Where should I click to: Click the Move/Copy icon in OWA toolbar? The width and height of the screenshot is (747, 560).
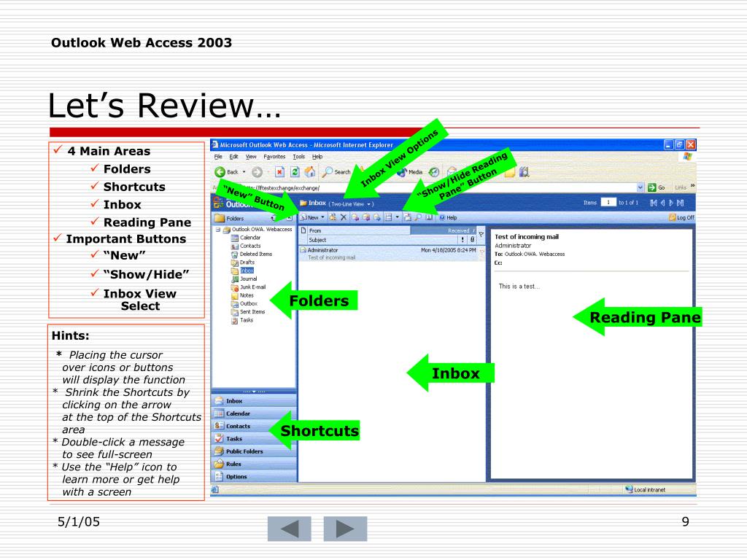[333, 217]
